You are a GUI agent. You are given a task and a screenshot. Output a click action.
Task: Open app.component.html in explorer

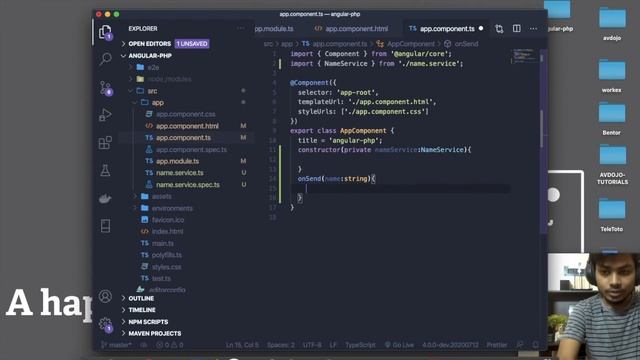(x=187, y=126)
